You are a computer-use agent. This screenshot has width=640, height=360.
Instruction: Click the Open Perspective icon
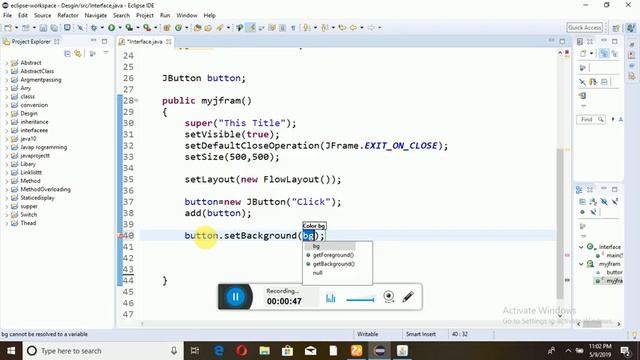[x=616, y=28]
